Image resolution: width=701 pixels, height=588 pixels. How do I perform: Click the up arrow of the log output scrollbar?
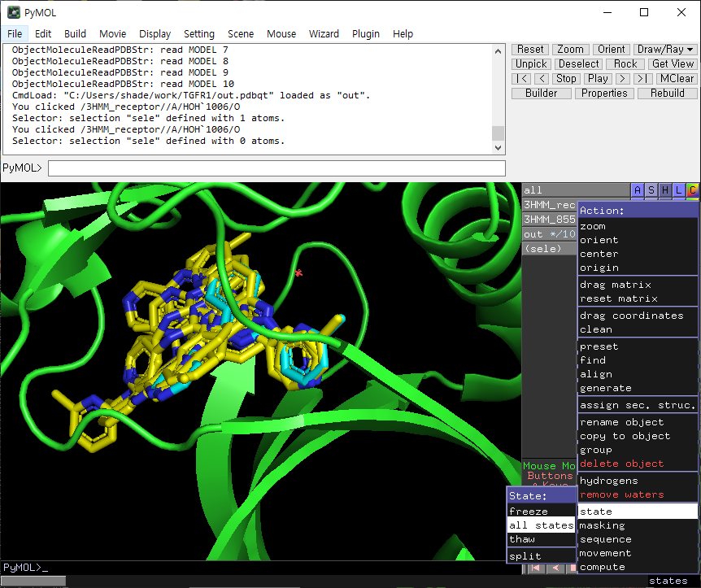(x=498, y=51)
